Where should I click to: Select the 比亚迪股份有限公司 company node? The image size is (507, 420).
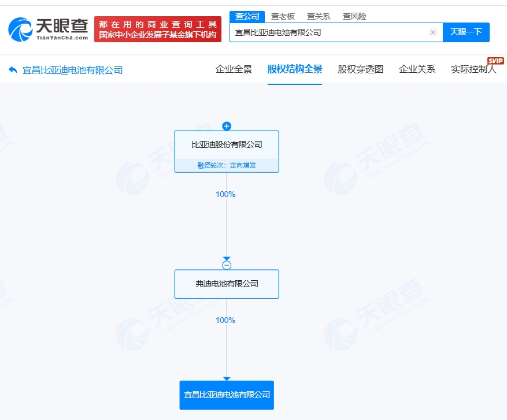226,145
